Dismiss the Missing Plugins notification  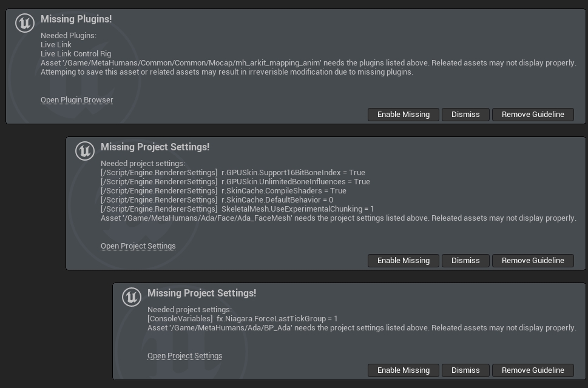(x=465, y=115)
